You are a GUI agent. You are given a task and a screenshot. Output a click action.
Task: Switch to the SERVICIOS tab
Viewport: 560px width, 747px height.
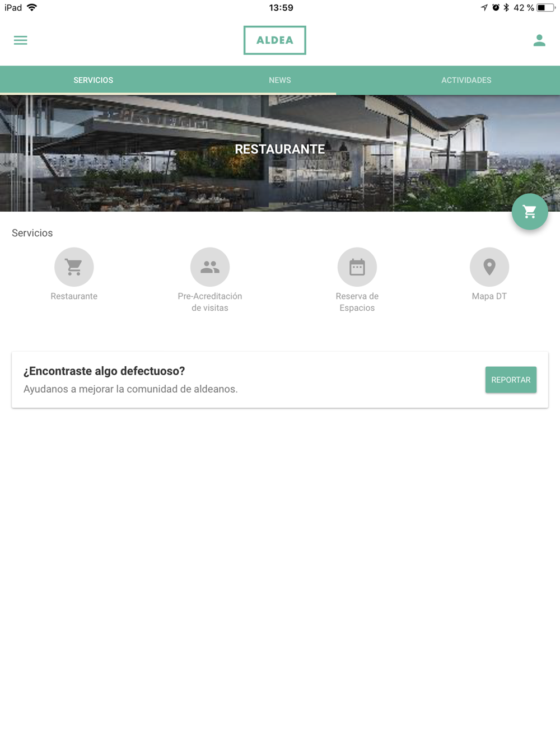coord(94,80)
